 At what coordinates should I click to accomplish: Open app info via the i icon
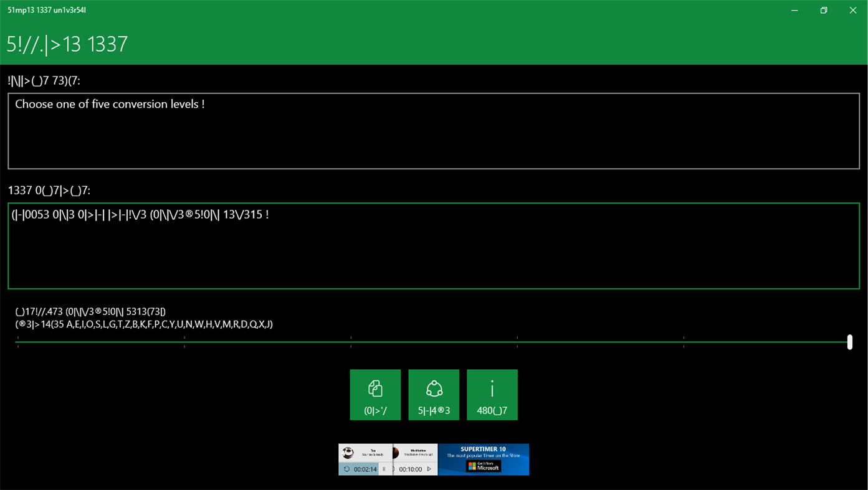pyautogui.click(x=492, y=394)
